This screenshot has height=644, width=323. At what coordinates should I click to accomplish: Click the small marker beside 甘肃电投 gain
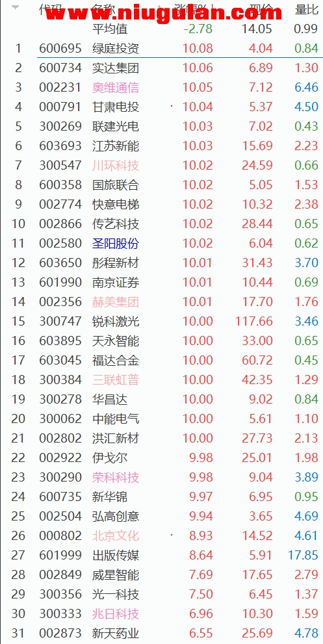[172, 107]
